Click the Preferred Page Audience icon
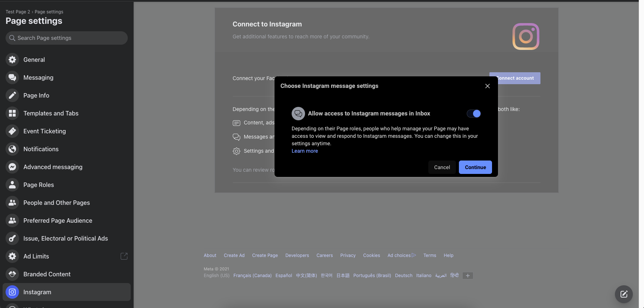The width and height of the screenshot is (644, 308). click(x=12, y=220)
